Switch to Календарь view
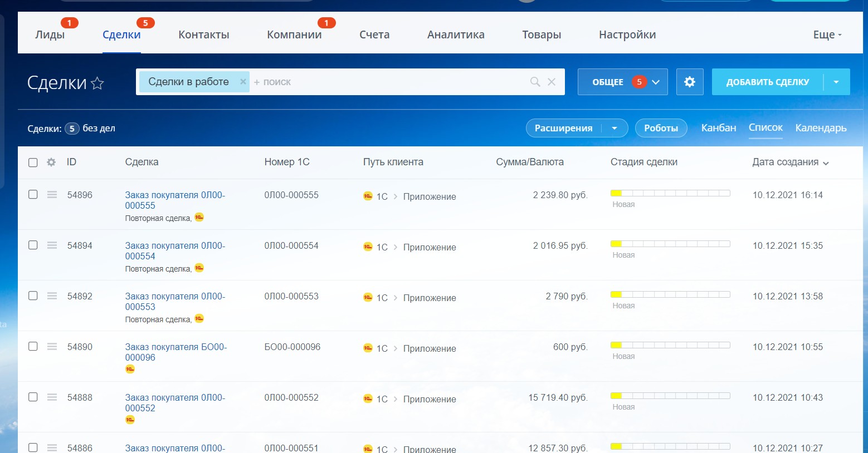Image resolution: width=868 pixels, height=453 pixels. tap(821, 128)
